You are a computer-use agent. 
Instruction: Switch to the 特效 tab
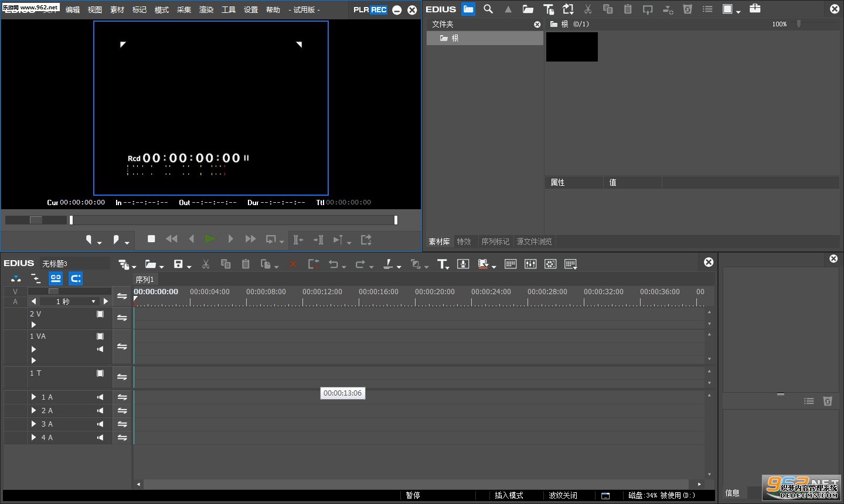464,241
